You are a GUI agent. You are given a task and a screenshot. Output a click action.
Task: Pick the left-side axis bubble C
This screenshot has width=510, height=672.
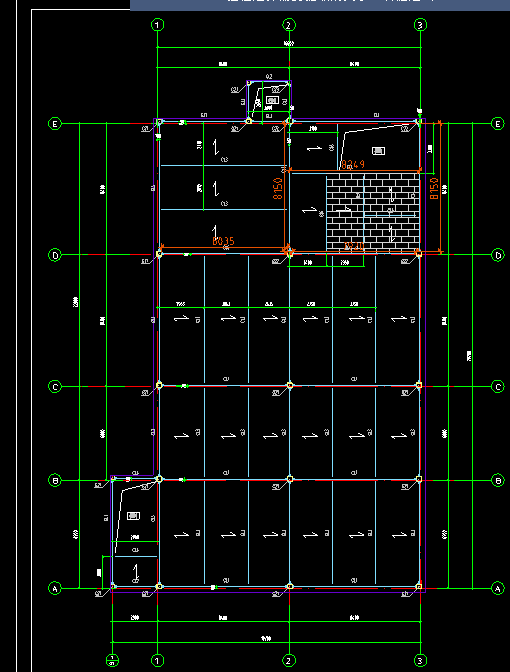pyautogui.click(x=54, y=387)
